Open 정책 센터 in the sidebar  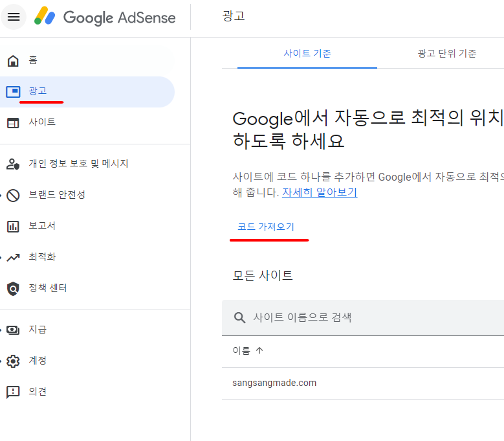point(87,288)
